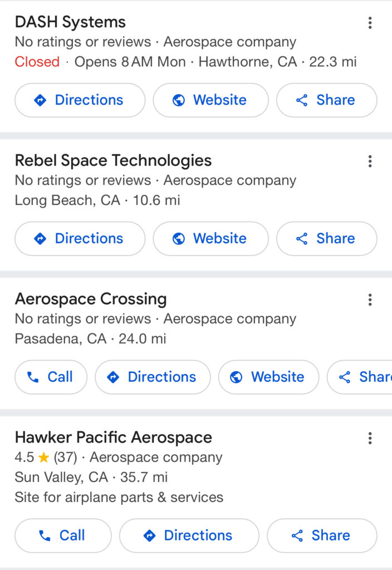Open more options for Hawker Pacific Aerospace
The image size is (392, 570).
click(x=370, y=438)
